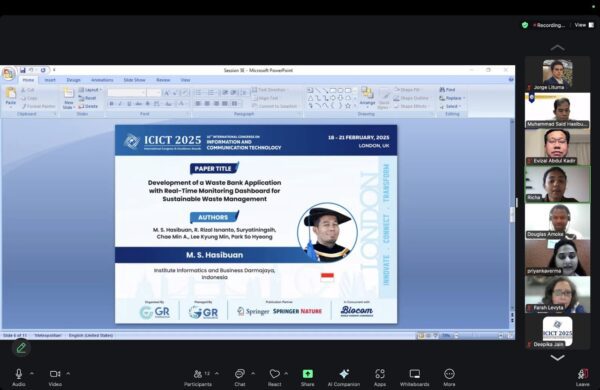Toggle camera with the Video icon
The width and height of the screenshot is (600, 390).
click(55, 374)
